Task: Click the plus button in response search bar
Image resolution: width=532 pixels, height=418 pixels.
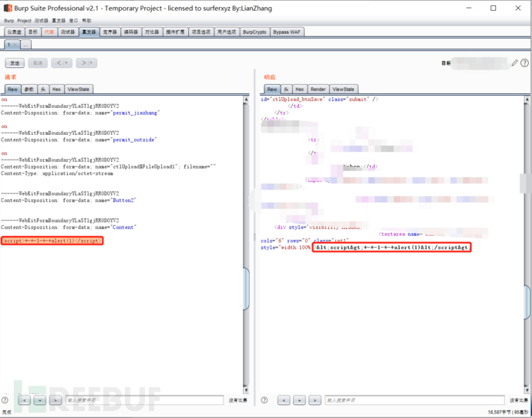Action: [299, 400]
